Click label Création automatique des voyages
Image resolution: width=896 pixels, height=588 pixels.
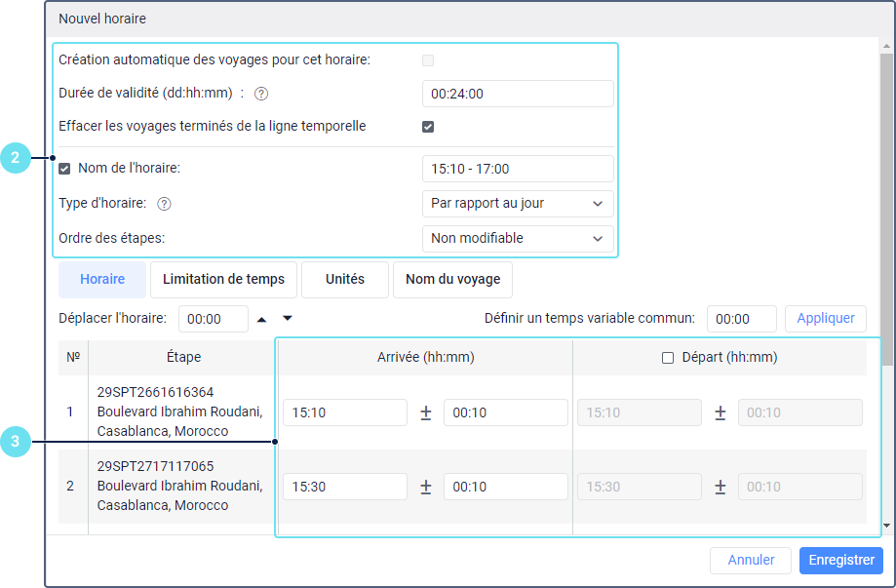point(214,60)
